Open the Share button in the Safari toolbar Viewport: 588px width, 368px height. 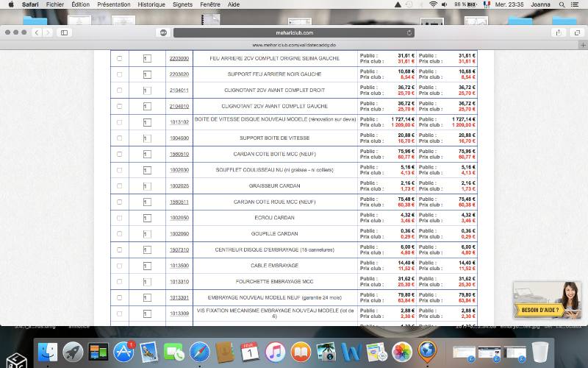coord(559,32)
